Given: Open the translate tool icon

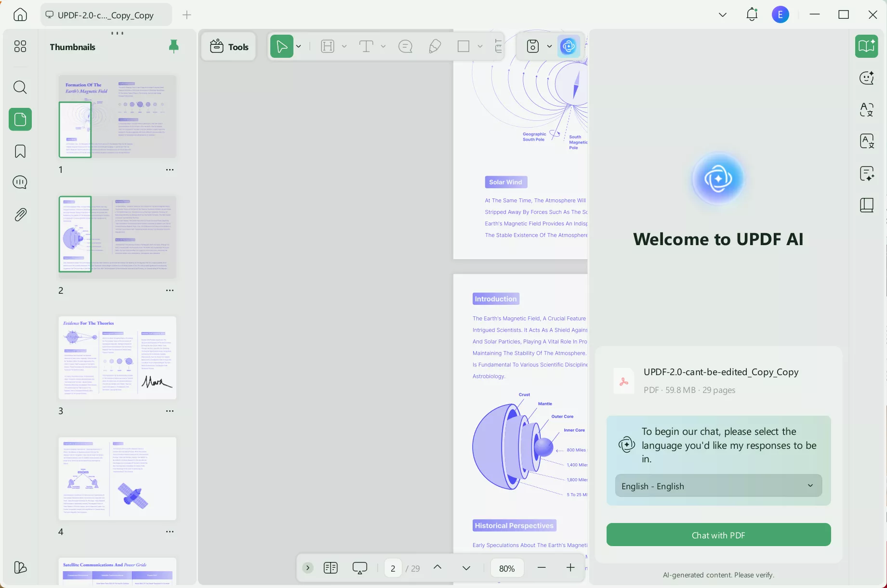Looking at the screenshot, I should coord(867,110).
